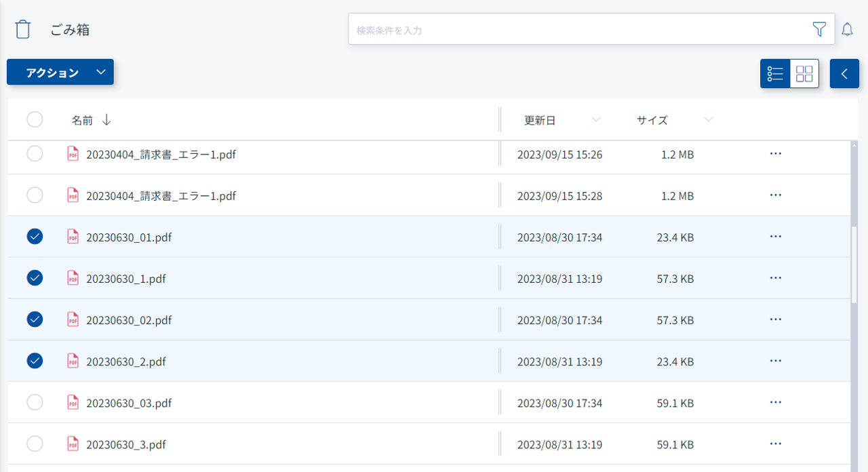Select the 20230630_03.pdf row checkbox
This screenshot has height=472, width=868.
pyautogui.click(x=35, y=403)
